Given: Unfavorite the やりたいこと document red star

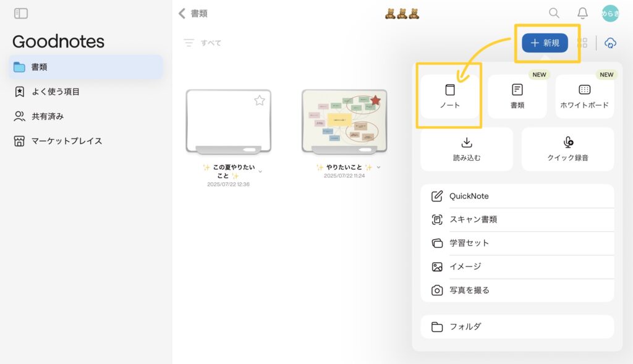Looking at the screenshot, I should 375,100.
